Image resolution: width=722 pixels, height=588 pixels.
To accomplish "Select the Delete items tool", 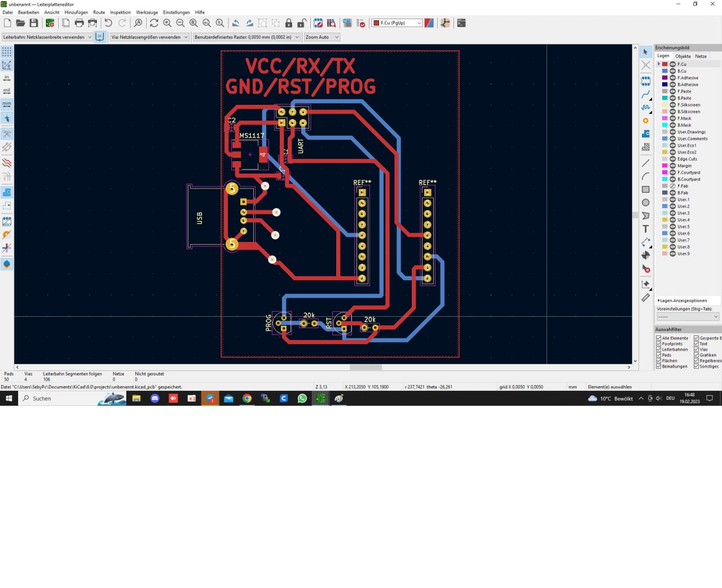I will tap(646, 269).
